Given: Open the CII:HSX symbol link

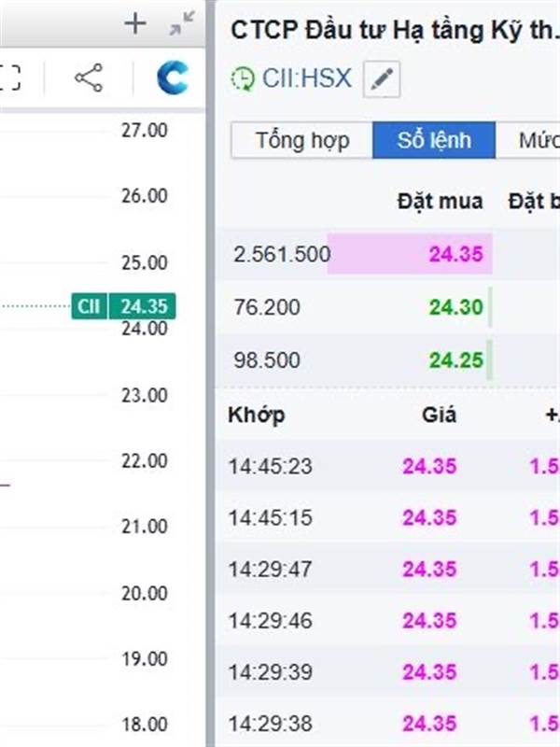Looking at the screenshot, I should pyautogui.click(x=305, y=78).
